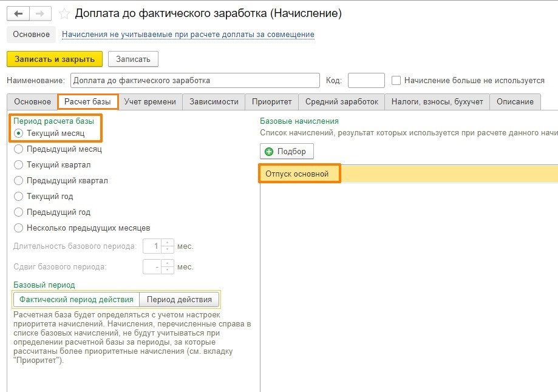Switch to Учет времени tab
Viewport: 558px width, 392px height.
click(x=150, y=102)
